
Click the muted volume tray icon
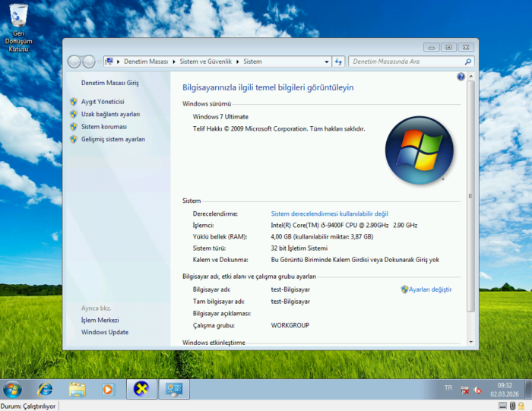477,390
